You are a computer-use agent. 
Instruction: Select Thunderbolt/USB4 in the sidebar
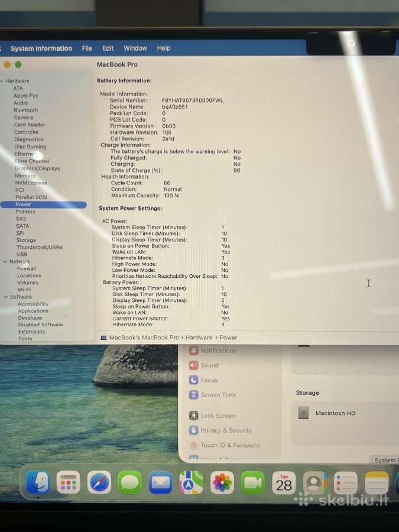click(40, 247)
